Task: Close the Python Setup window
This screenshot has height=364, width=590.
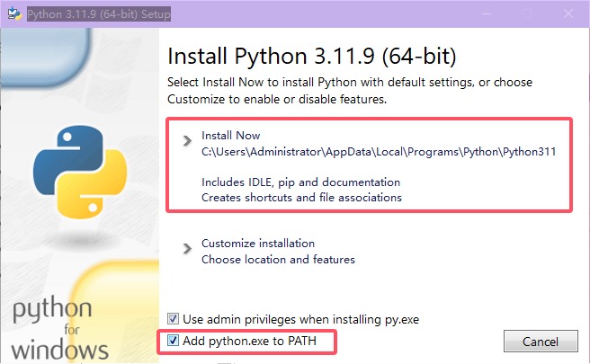Action: [x=568, y=13]
